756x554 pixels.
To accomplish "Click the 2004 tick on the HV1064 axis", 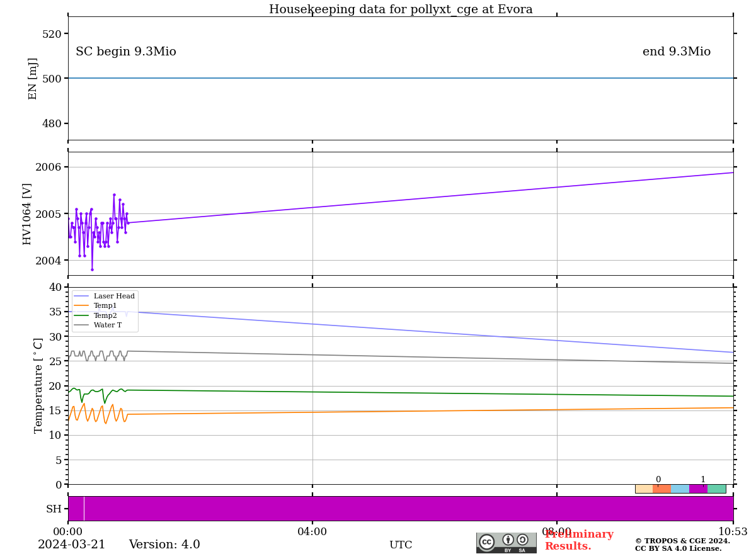I will pos(49,260).
